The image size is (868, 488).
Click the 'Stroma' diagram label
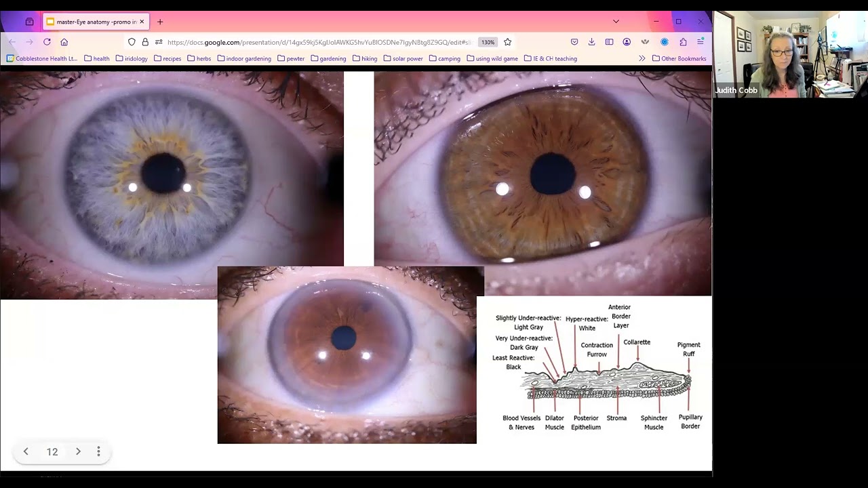pos(616,418)
